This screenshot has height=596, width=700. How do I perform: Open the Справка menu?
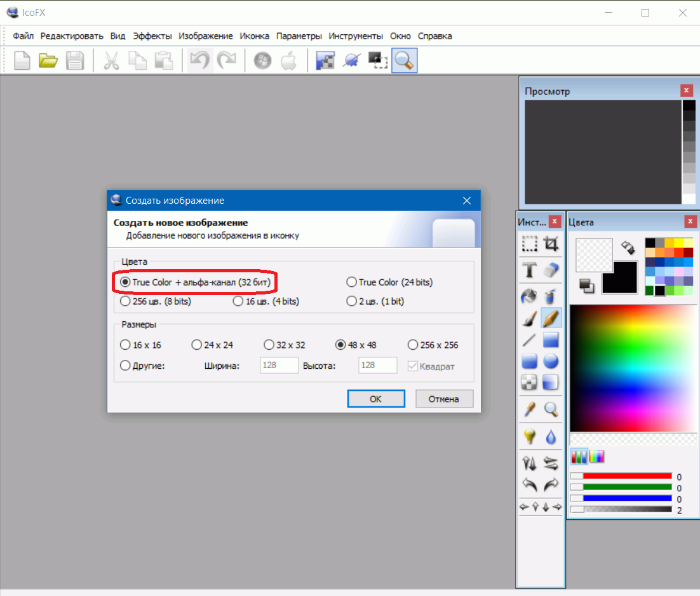coord(435,36)
